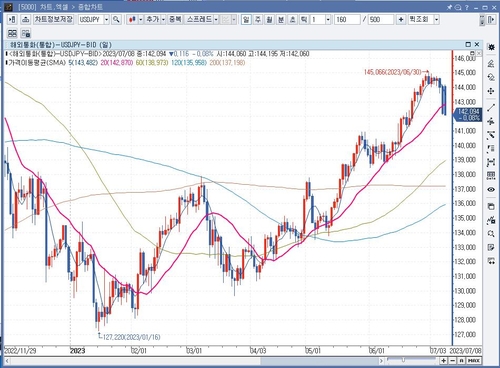The image size is (500, 368).
Task: Click the help question mark in title bar
Action: coord(466,7)
